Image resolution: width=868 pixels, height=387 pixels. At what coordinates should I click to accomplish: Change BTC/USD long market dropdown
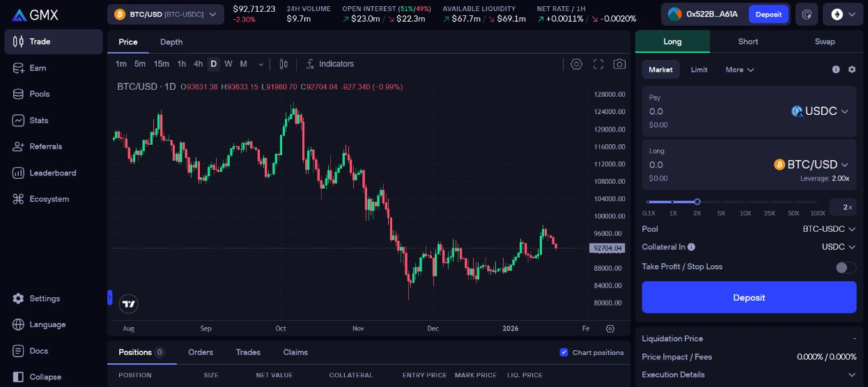pos(812,165)
